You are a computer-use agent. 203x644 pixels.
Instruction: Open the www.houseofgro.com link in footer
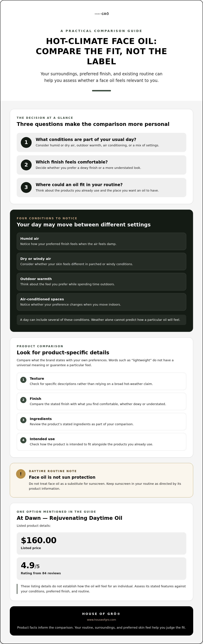[101, 619]
